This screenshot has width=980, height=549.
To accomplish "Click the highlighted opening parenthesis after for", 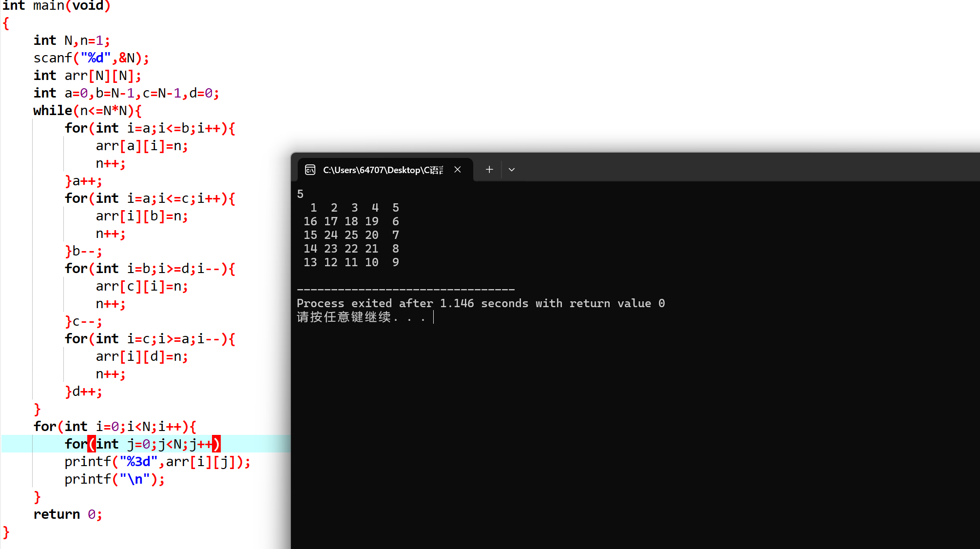I will 92,444.
